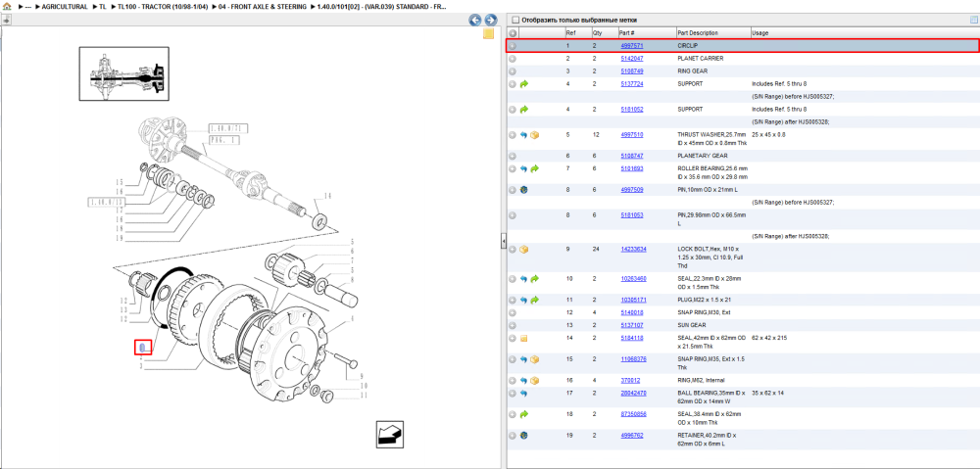Screen dimensions: 980x469
Task: Open part number 5142047 link
Action: tap(631, 59)
